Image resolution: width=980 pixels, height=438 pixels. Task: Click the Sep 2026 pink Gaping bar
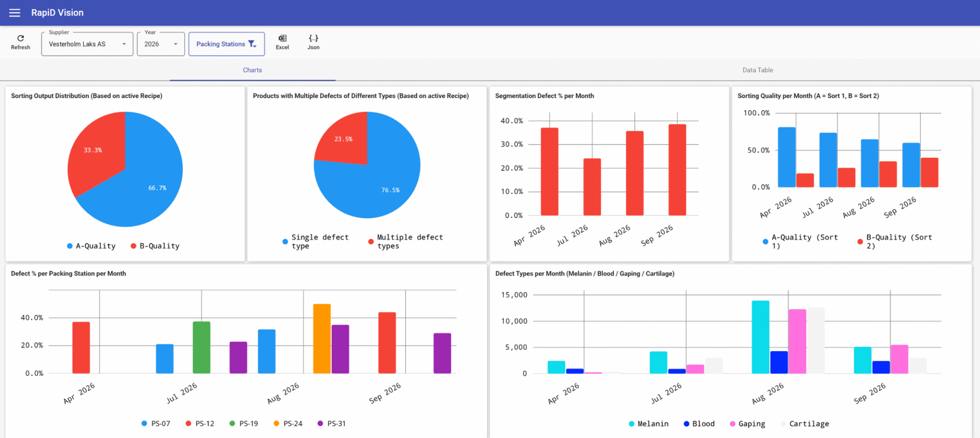point(899,359)
